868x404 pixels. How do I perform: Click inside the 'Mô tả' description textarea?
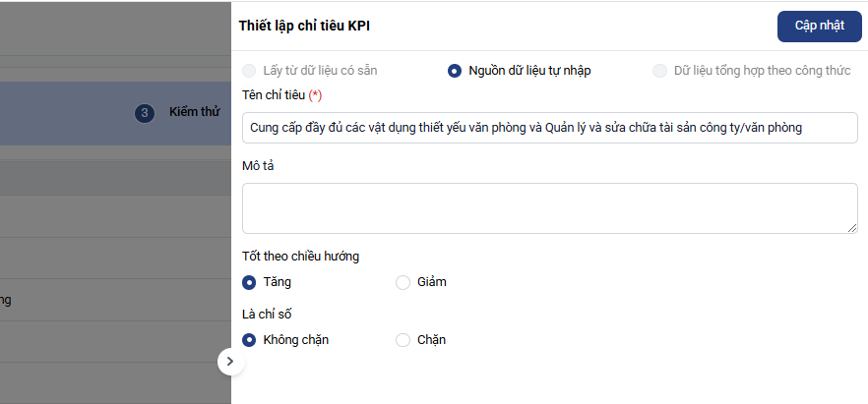point(549,207)
